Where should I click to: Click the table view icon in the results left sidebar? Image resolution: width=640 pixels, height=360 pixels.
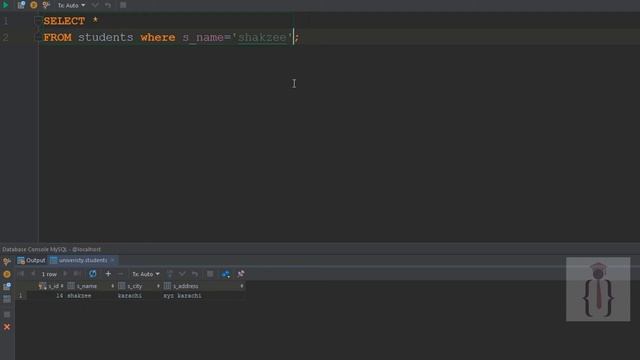[x=7, y=299]
